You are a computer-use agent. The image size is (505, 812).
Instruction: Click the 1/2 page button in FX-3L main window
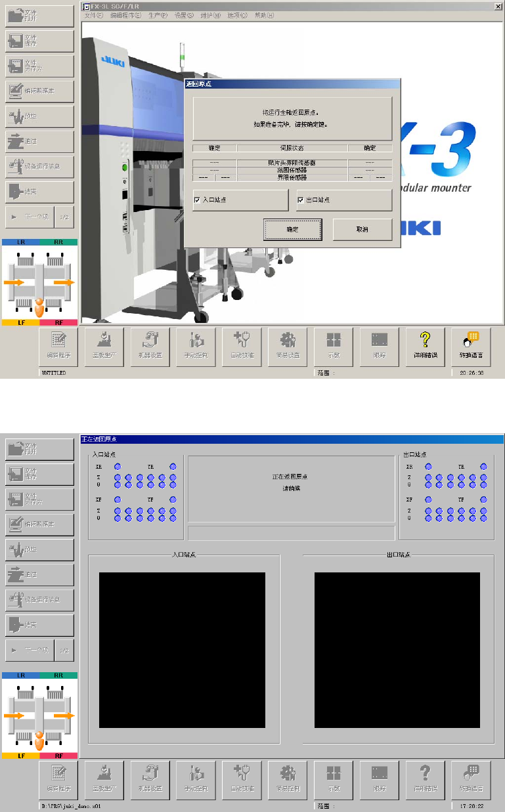(64, 217)
